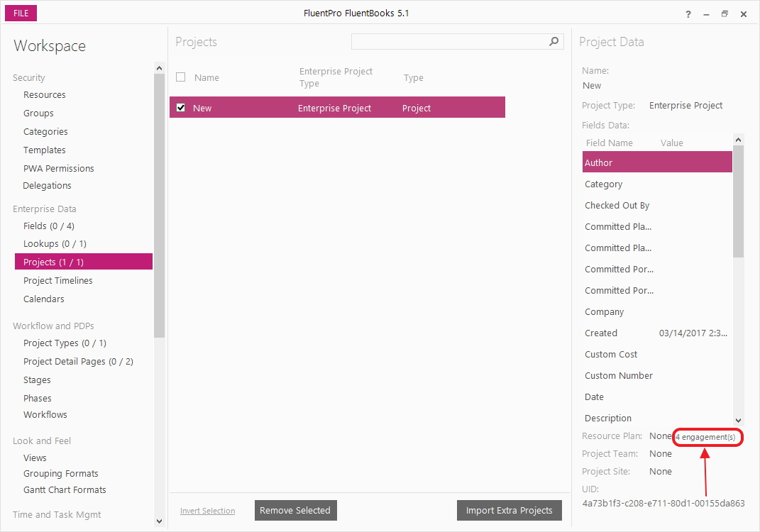Click the workspace sidebar scrollbar thumb
760x532 pixels.
[x=160, y=206]
